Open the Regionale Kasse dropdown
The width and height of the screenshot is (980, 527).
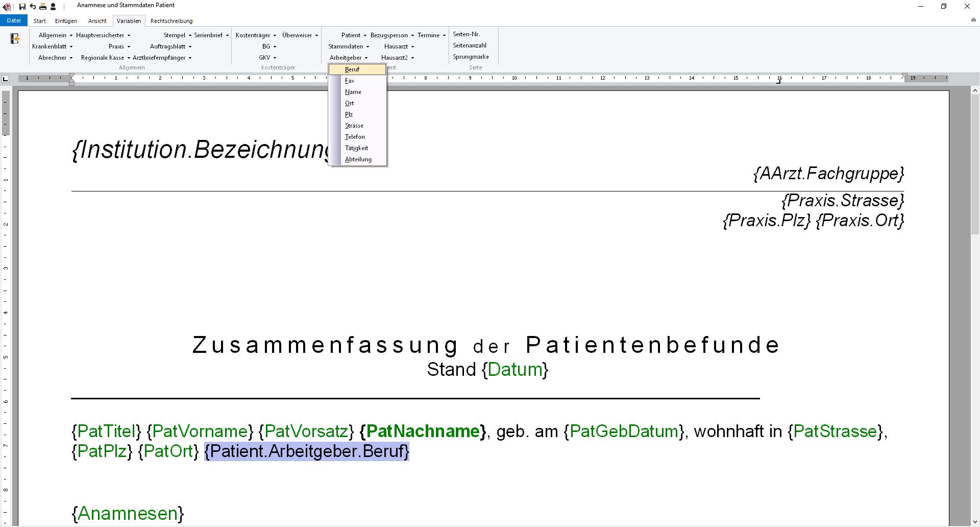click(106, 58)
